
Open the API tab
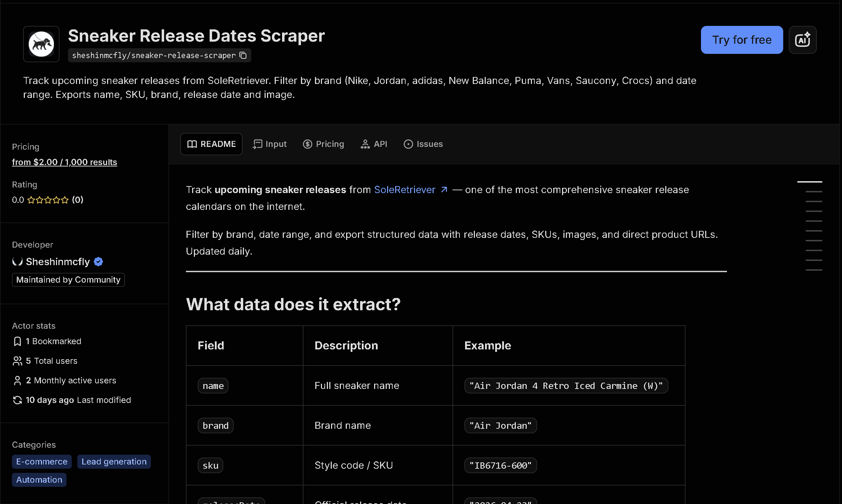click(374, 144)
